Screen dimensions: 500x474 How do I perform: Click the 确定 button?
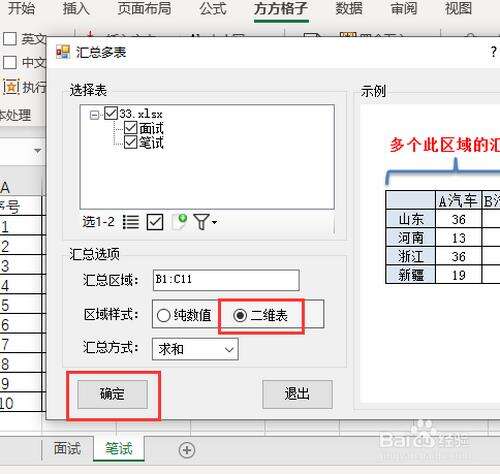coord(112,394)
